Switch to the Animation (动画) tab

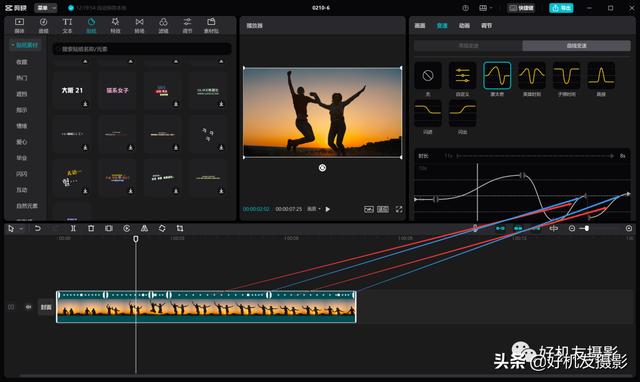click(x=464, y=26)
